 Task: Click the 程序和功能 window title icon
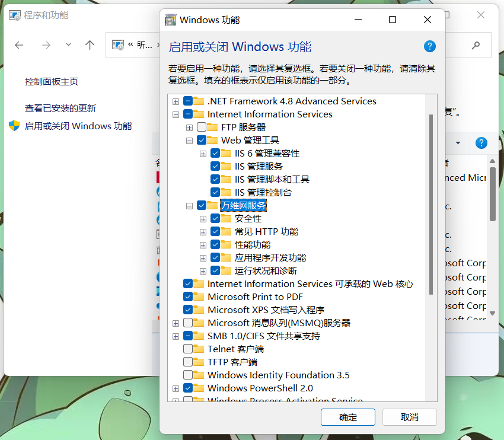click(x=14, y=15)
